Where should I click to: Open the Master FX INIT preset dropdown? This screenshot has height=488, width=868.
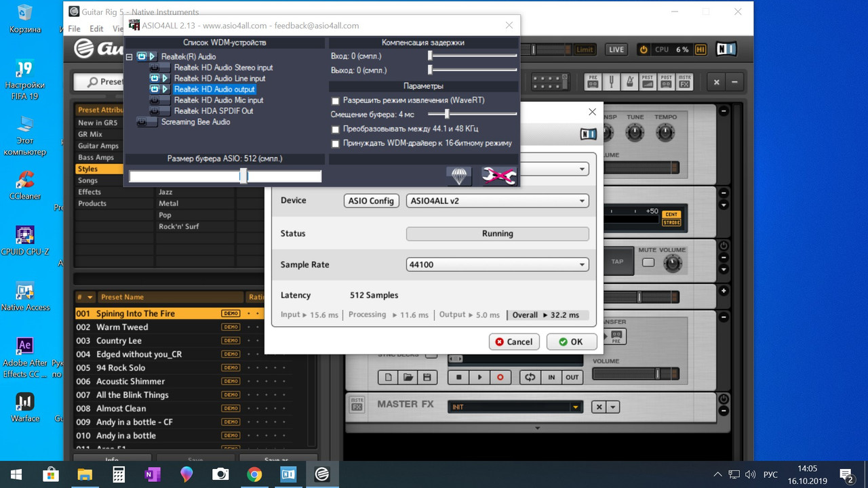[515, 407]
